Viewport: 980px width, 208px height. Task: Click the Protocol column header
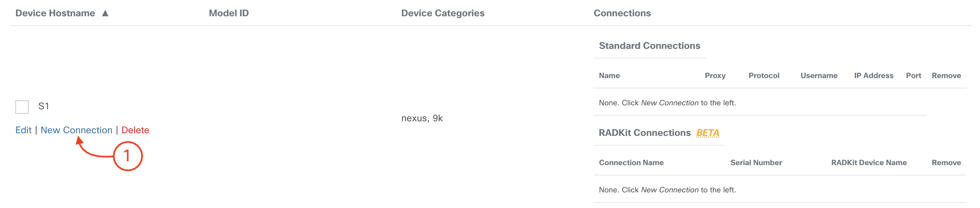(x=763, y=75)
